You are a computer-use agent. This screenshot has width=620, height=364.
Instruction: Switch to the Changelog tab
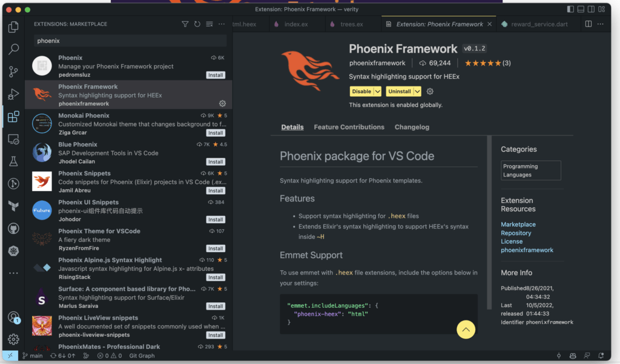(412, 127)
